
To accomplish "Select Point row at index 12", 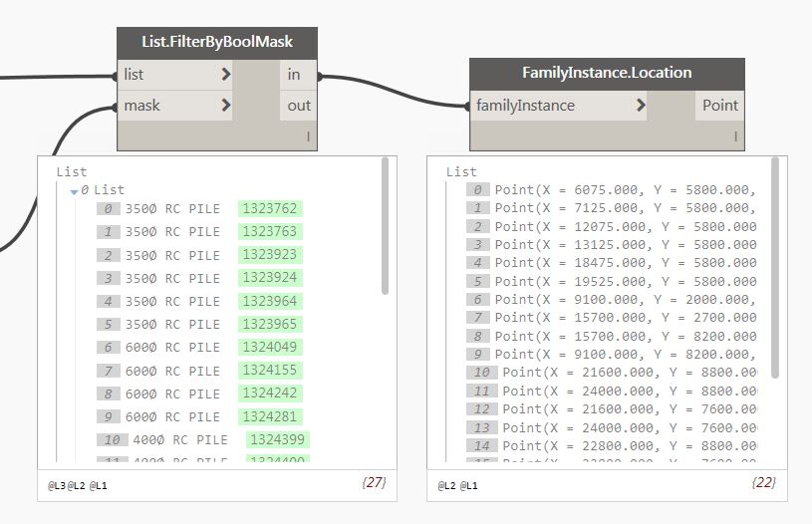I will tap(611, 409).
